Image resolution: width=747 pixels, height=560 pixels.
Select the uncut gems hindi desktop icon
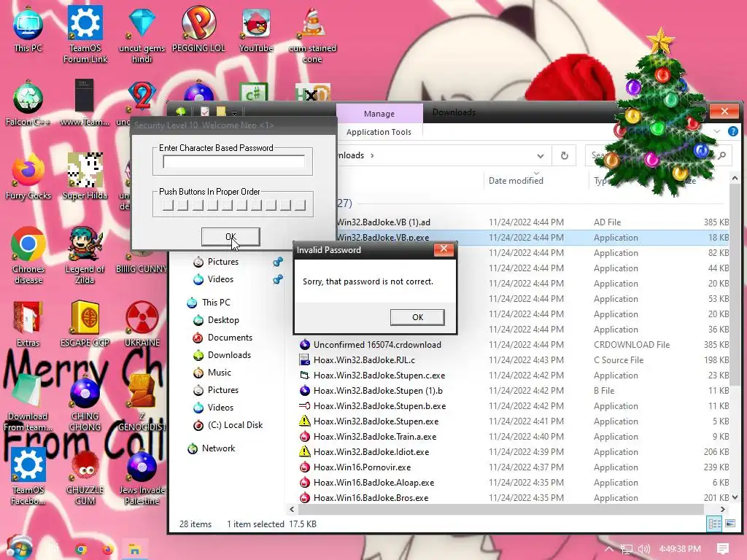[x=142, y=34]
